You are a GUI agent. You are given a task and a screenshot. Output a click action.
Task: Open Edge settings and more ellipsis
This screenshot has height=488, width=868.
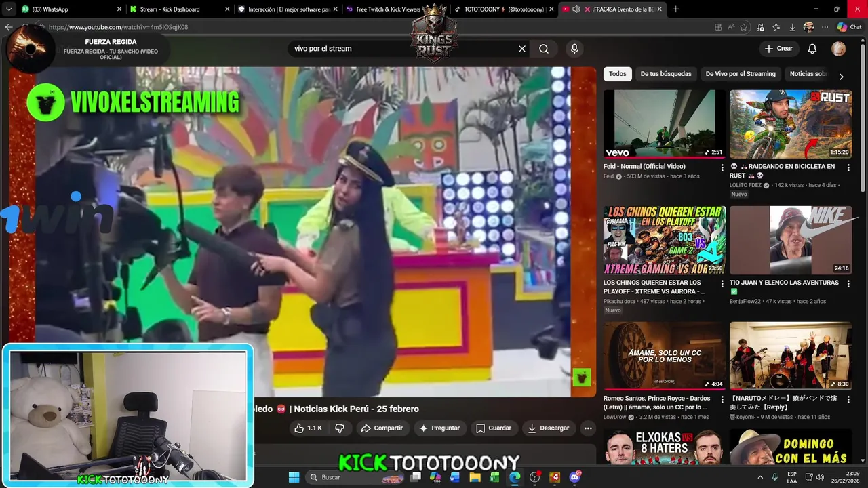click(825, 27)
